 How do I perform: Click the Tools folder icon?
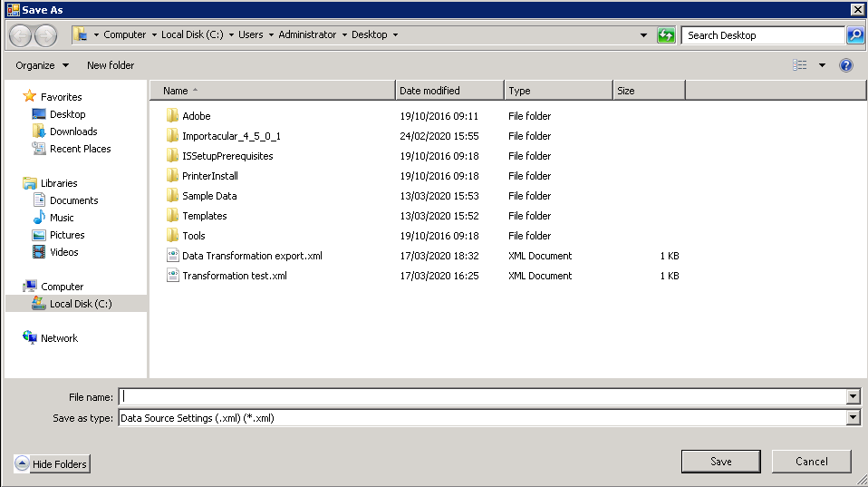point(172,236)
